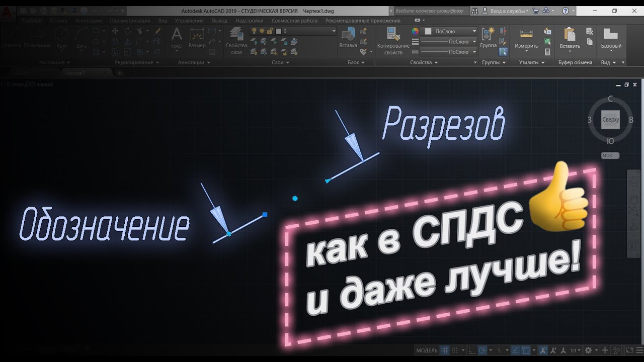Screen dimensions: 644x362
Task: Expand the Слои panel
Action: coord(280,63)
